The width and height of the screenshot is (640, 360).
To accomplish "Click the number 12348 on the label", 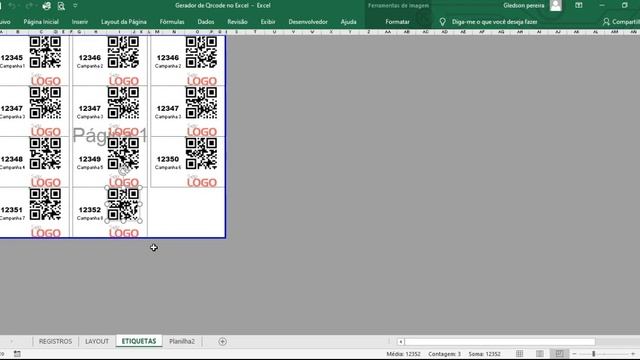I will [x=11, y=159].
